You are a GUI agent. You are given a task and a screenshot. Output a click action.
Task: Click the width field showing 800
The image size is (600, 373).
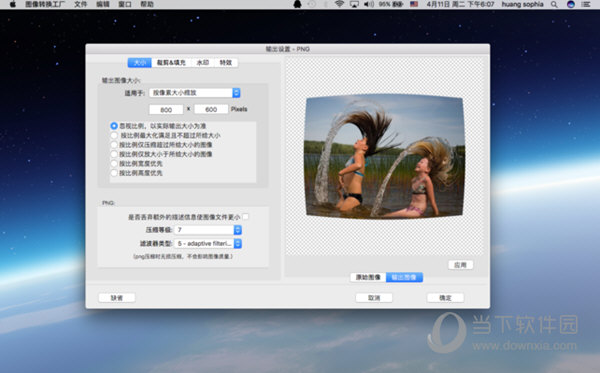click(166, 109)
